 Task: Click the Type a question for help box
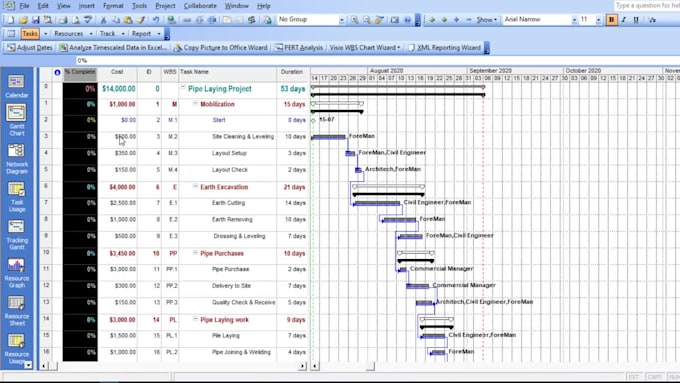(x=647, y=6)
